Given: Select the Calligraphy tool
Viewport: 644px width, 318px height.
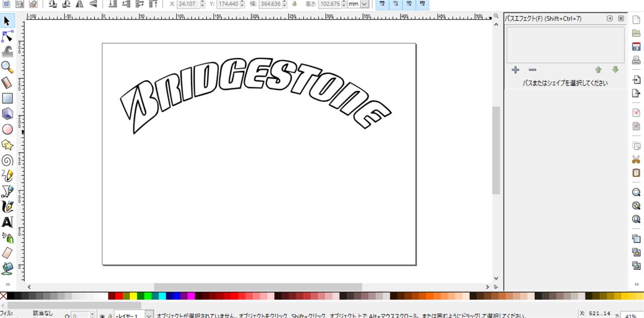Looking at the screenshot, I should tap(7, 206).
